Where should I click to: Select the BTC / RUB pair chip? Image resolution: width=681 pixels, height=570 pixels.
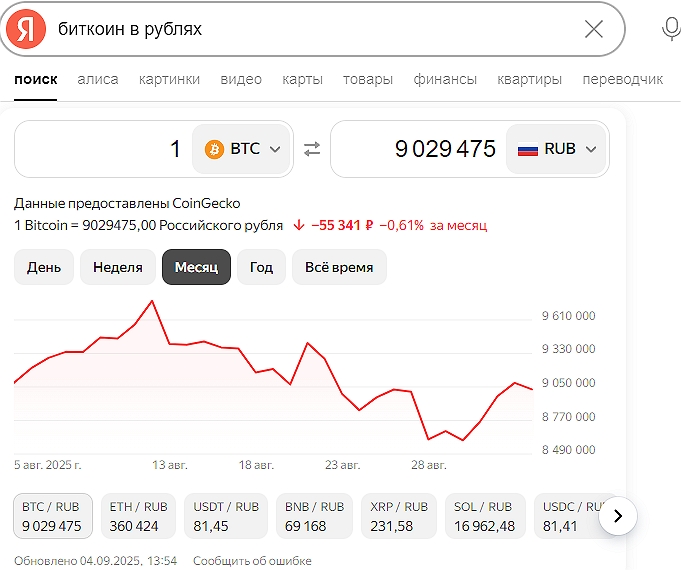53,516
